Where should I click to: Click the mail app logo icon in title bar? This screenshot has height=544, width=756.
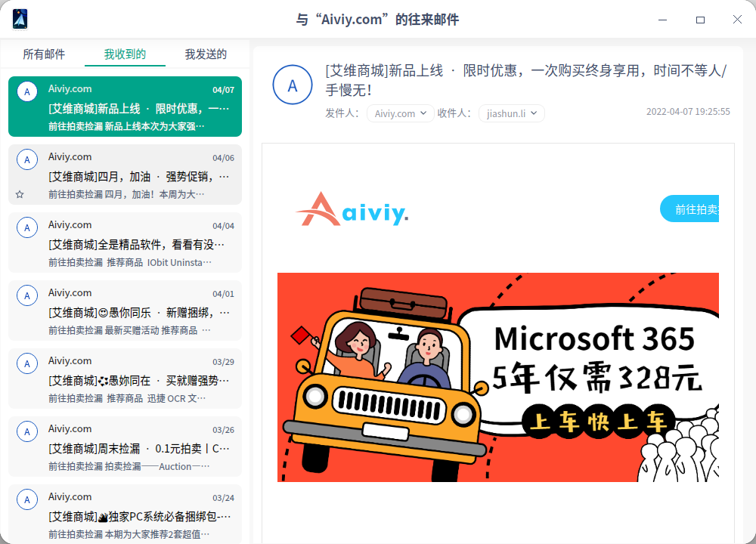[20, 20]
